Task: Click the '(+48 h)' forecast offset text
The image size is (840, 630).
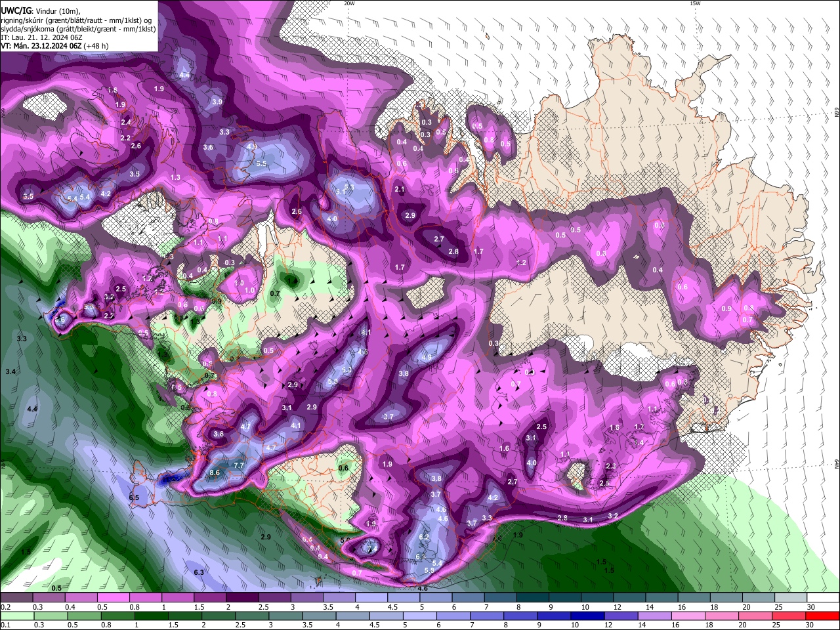Action: pos(94,46)
